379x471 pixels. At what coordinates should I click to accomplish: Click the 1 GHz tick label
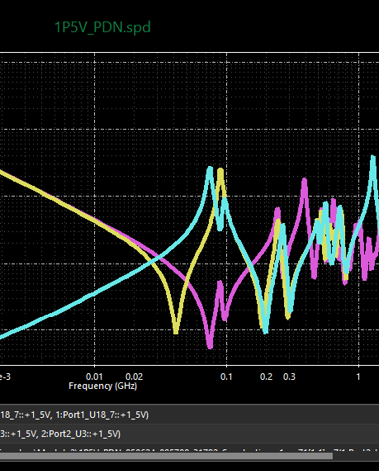pyautogui.click(x=358, y=377)
